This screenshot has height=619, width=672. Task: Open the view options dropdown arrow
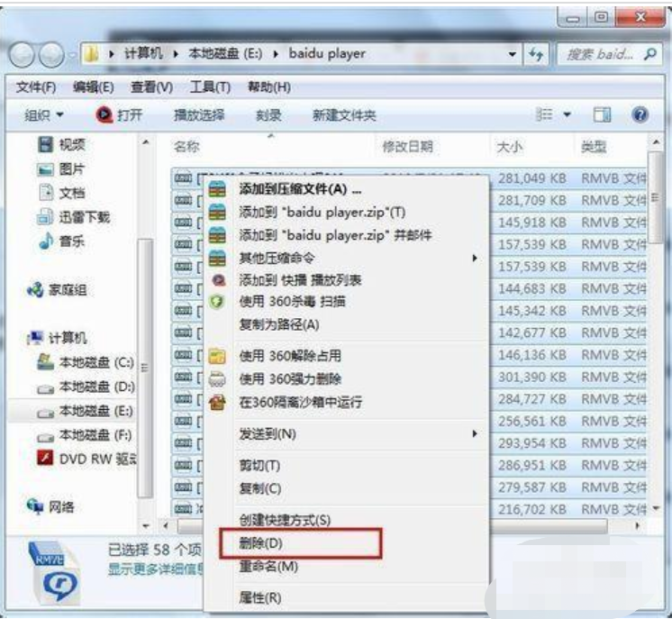567,114
